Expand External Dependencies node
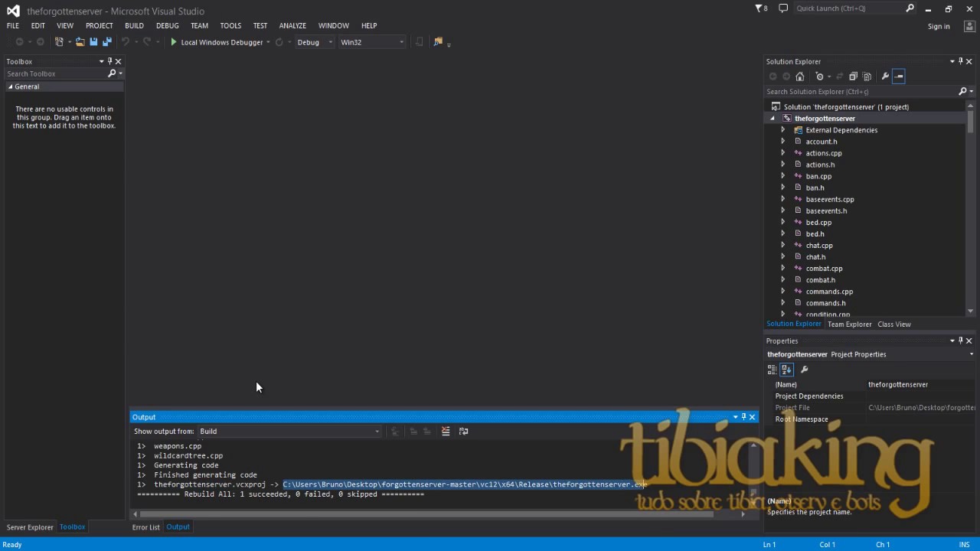 pos(782,130)
